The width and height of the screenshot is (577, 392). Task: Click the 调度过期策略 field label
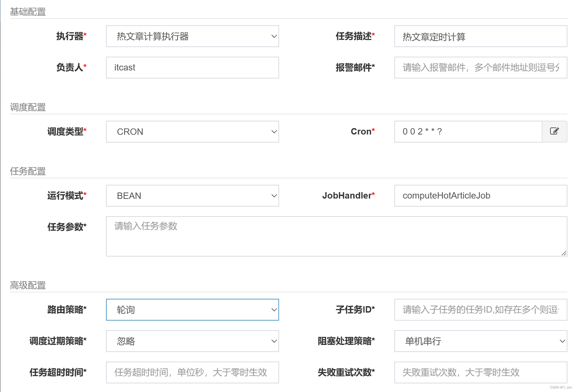(58, 341)
